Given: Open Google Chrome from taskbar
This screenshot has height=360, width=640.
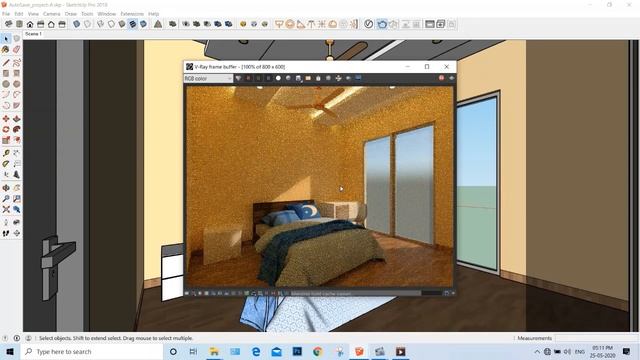Looking at the screenshot, I should click(x=318, y=351).
